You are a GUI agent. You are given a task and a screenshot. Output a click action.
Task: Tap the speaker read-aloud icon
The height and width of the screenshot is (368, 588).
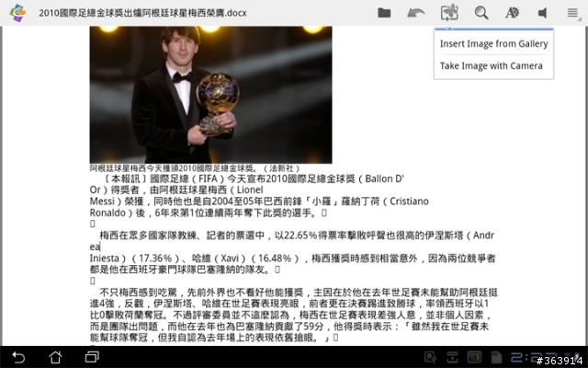point(542,13)
